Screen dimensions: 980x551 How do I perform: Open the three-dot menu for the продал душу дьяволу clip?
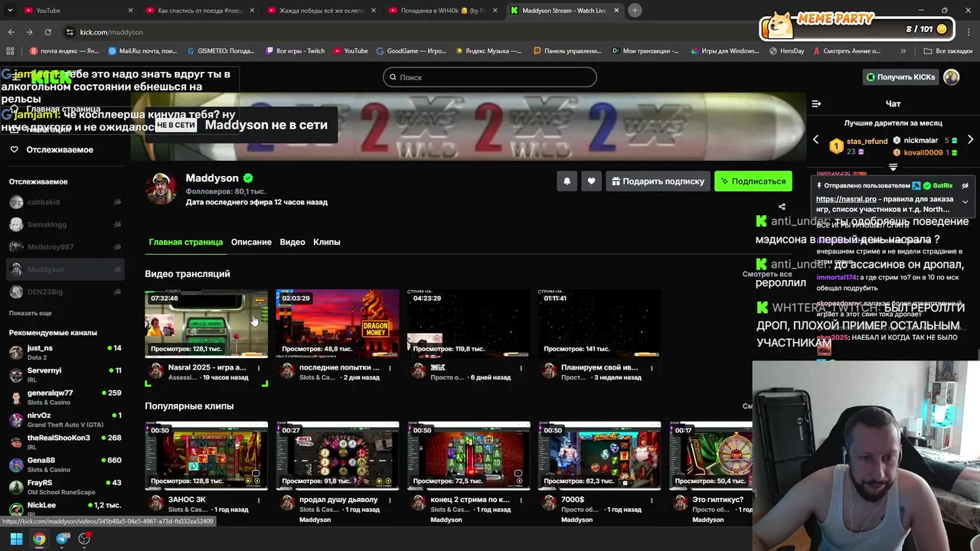(390, 500)
